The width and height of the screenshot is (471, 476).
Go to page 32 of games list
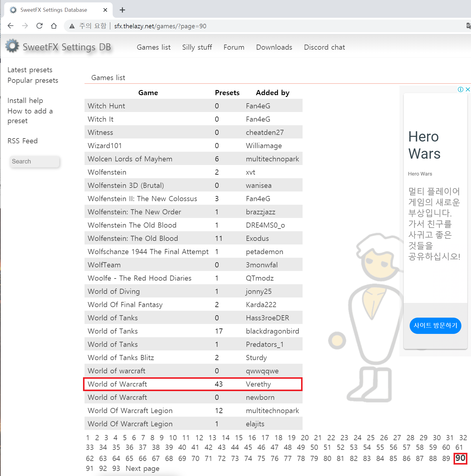[463, 438]
